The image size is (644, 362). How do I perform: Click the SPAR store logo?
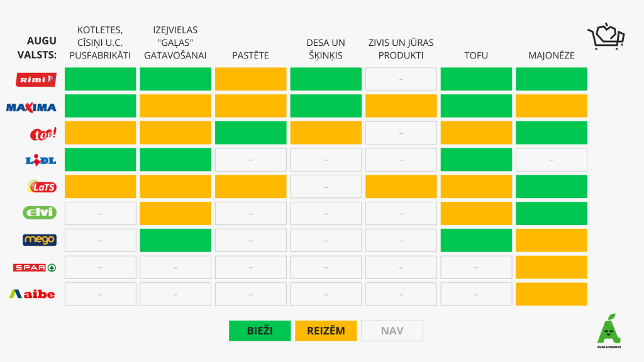tap(35, 267)
